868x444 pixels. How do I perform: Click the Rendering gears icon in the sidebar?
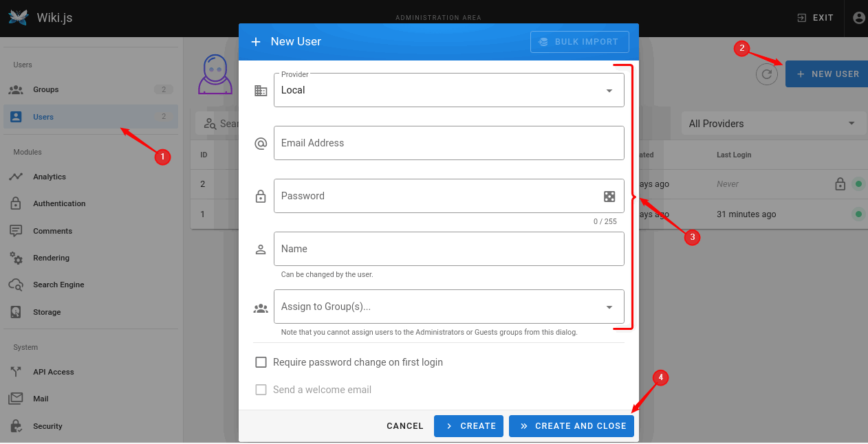(x=16, y=258)
